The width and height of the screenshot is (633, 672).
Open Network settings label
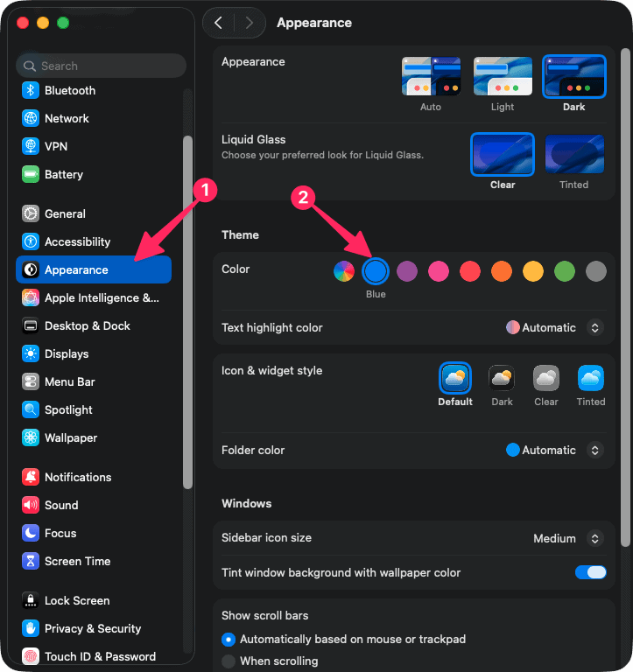click(x=67, y=118)
